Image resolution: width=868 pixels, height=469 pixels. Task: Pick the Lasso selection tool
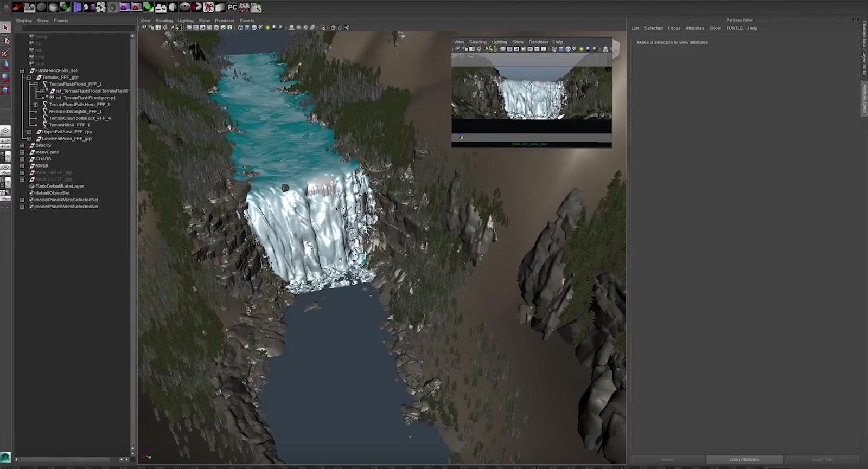click(6, 41)
